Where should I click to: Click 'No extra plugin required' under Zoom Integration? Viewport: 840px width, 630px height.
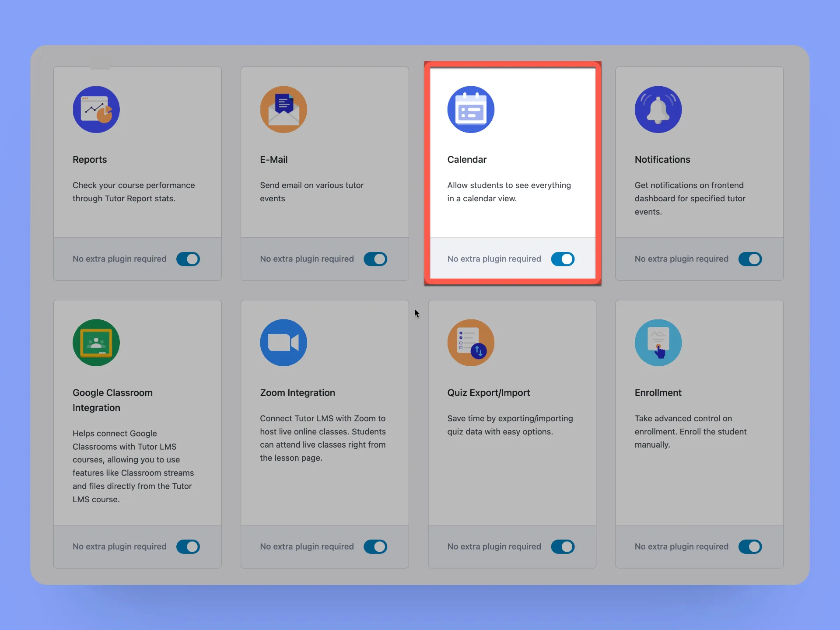coord(307,546)
